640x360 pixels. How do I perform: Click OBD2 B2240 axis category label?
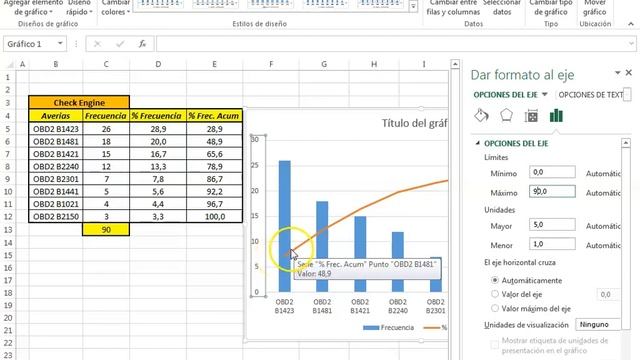(x=398, y=306)
